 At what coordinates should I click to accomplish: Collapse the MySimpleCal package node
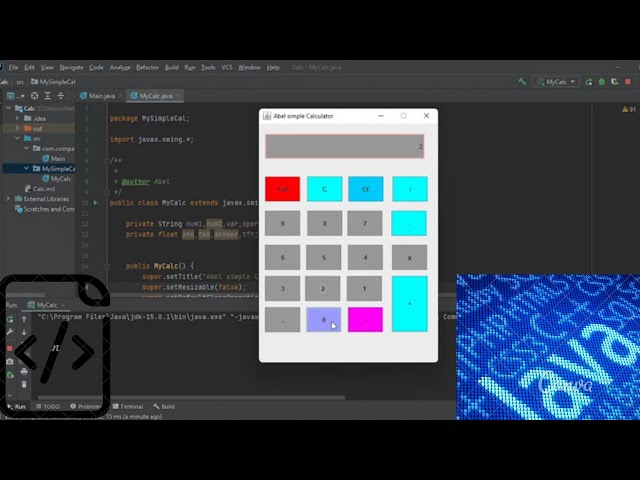click(27, 168)
